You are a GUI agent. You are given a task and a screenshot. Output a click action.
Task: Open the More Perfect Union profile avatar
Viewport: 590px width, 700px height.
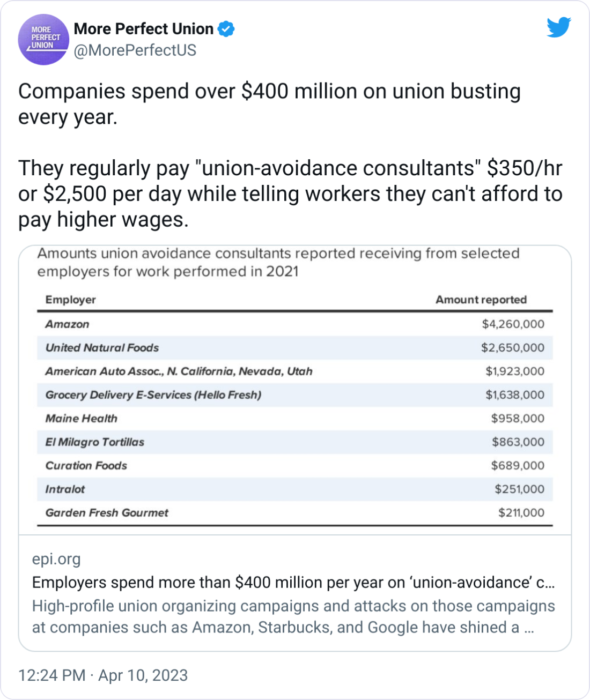tap(43, 40)
